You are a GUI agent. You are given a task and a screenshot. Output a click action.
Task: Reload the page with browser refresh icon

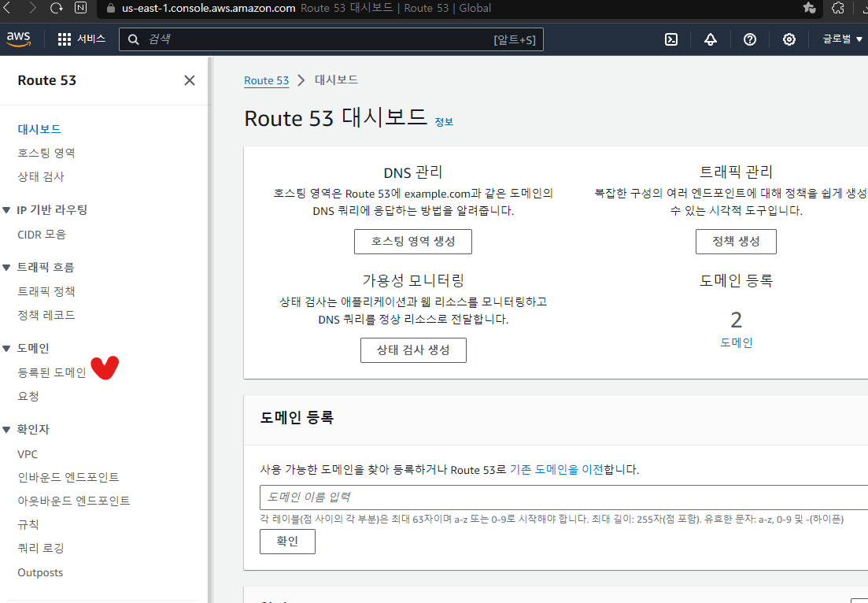tap(56, 8)
